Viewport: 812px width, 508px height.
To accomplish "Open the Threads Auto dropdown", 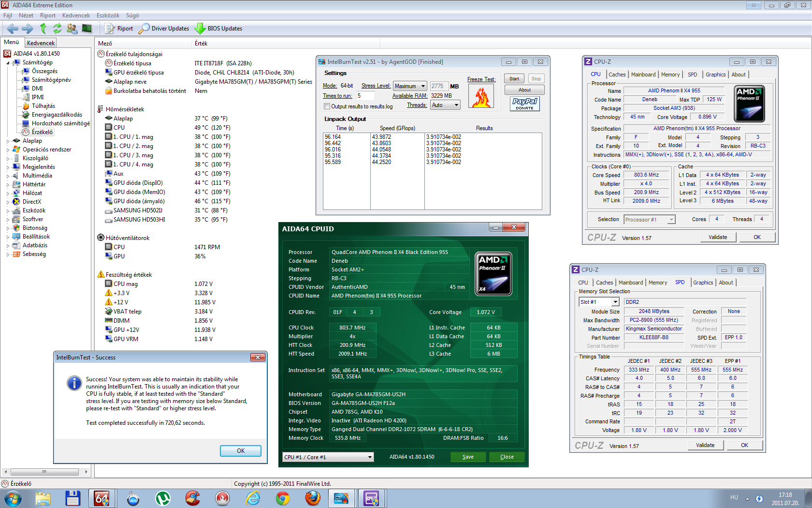I will click(x=445, y=105).
